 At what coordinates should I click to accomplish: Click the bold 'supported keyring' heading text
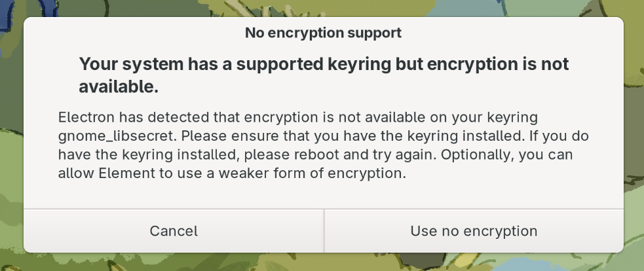[x=311, y=64]
